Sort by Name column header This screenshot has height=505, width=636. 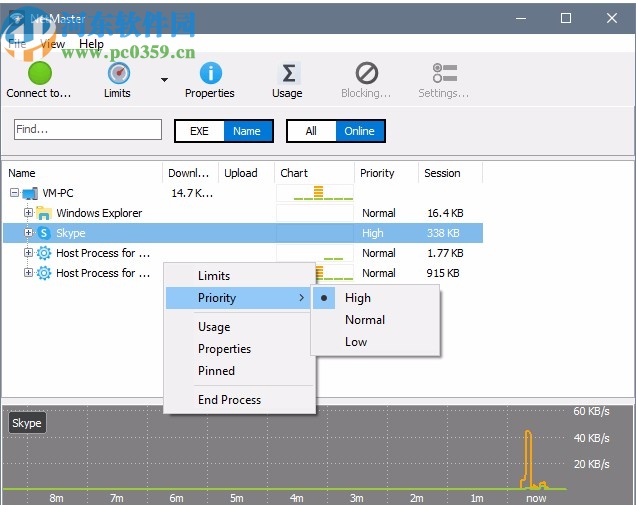point(83,173)
